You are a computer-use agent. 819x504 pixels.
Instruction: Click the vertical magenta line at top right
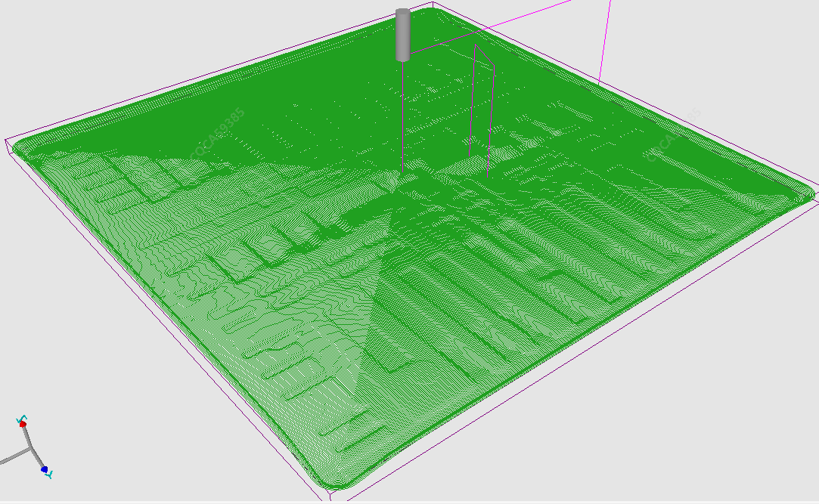tap(605, 38)
